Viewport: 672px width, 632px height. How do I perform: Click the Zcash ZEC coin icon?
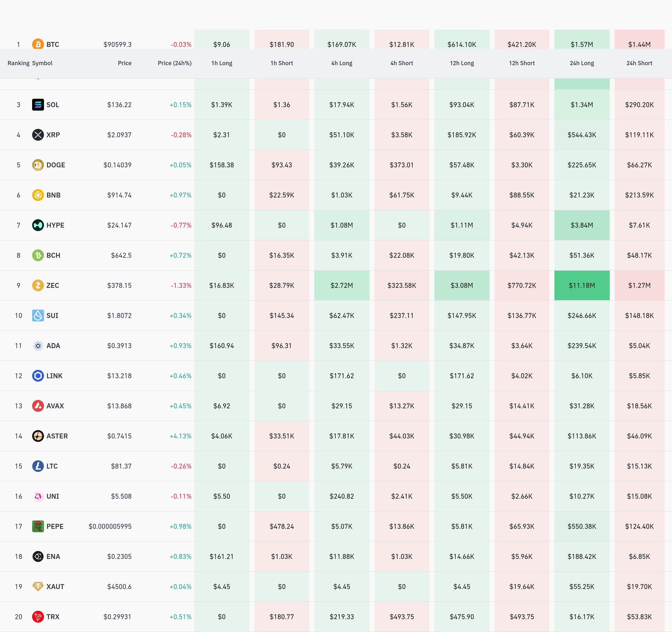(38, 285)
